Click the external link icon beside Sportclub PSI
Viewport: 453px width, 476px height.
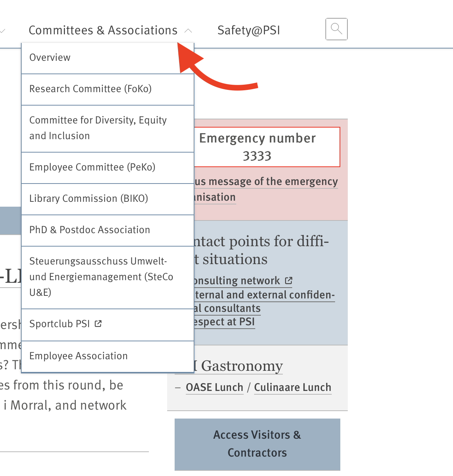98,324
